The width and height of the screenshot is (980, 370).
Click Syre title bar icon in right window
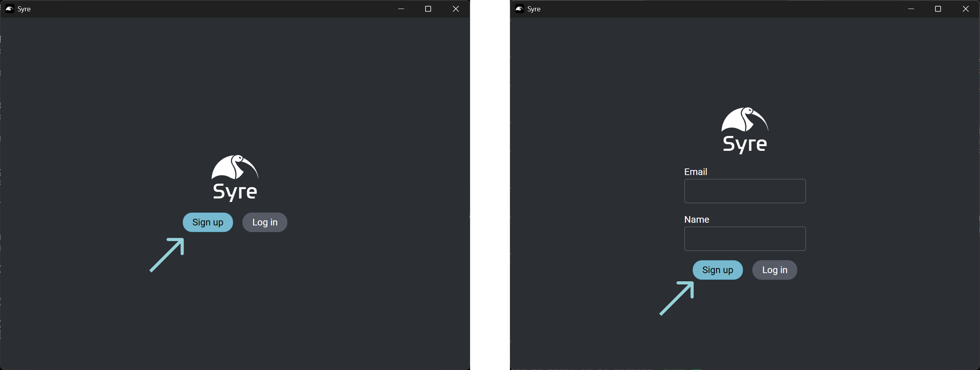520,9
